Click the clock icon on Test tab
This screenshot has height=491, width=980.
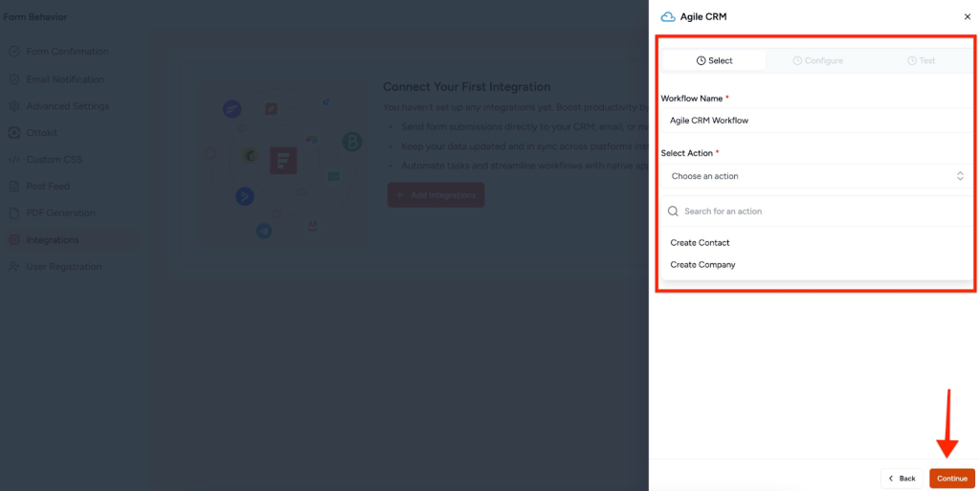912,60
